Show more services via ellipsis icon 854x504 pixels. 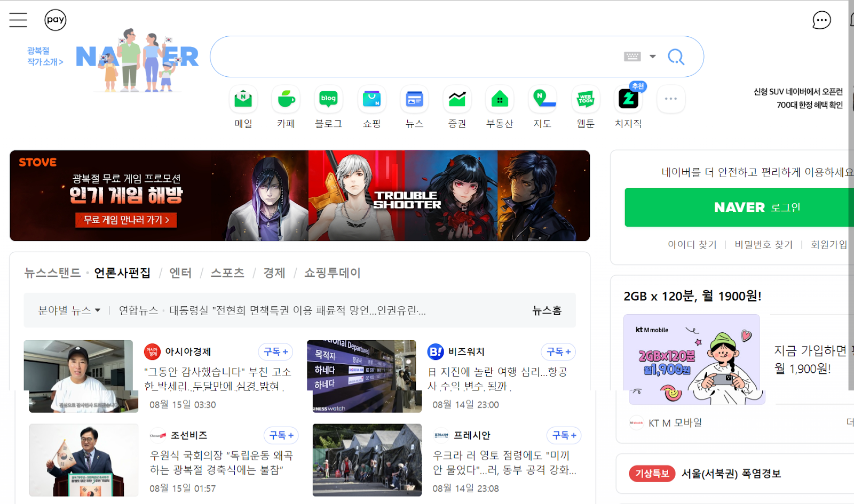(x=671, y=99)
